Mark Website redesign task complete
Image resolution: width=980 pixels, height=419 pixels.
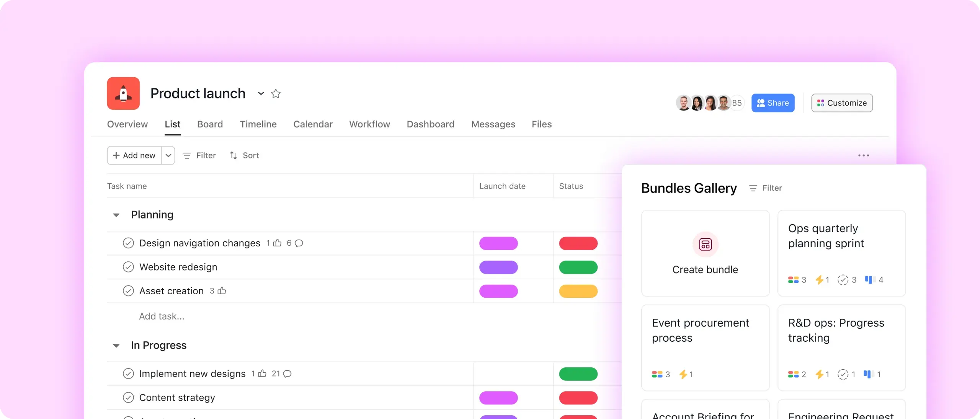pyautogui.click(x=128, y=267)
